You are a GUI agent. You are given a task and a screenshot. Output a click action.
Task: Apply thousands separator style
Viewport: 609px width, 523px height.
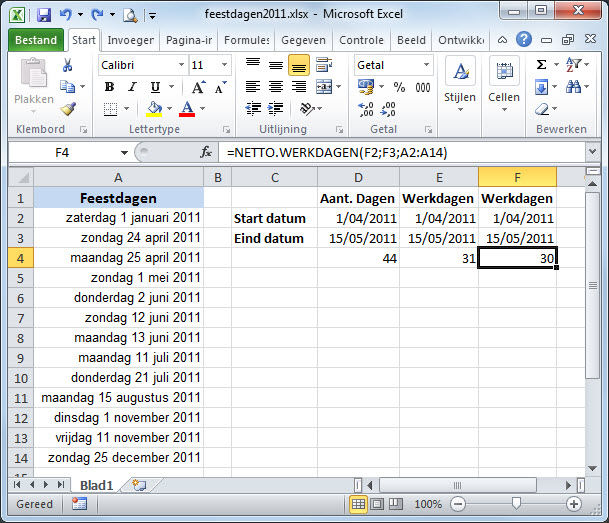423,87
